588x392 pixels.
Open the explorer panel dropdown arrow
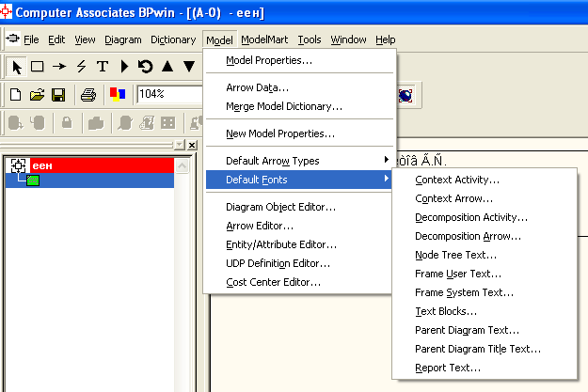[x=180, y=145]
